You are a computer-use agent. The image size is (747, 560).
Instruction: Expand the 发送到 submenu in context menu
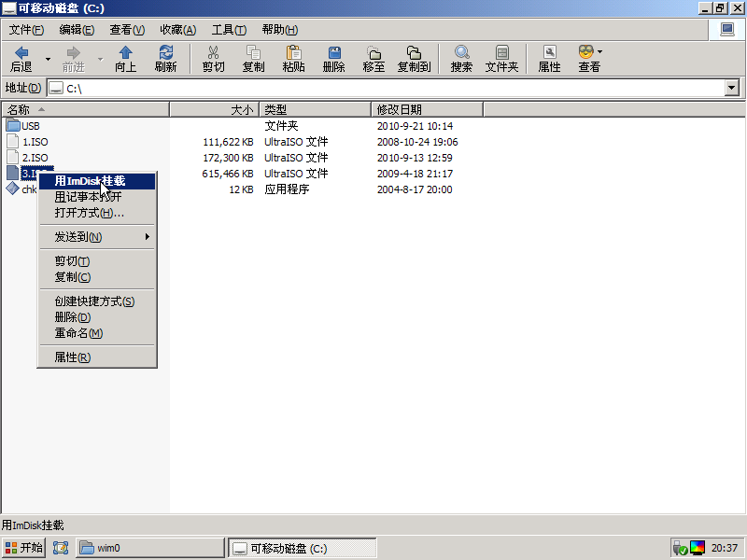(97, 237)
